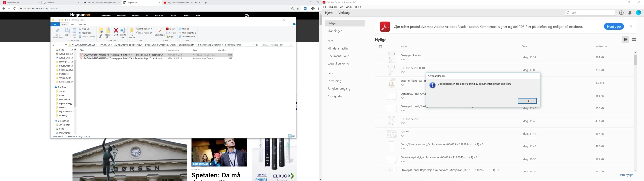Open Acrobat notifications bell
The height and width of the screenshot is (181, 644).
pos(630,13)
